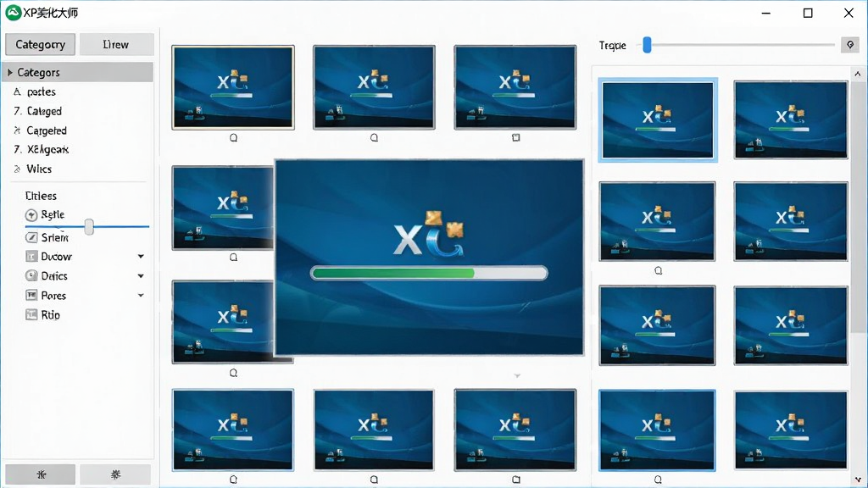Expand the Categors tree node arrow
Viewport: 868px width, 488px height.
10,72
